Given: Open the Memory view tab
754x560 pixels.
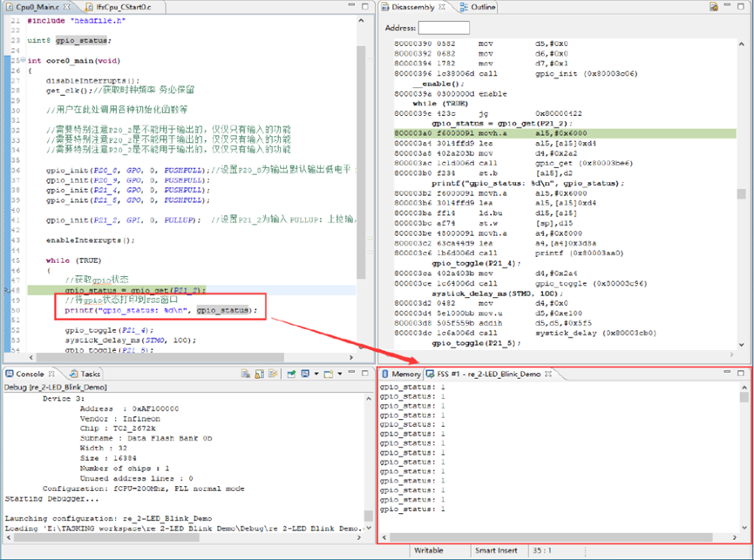Looking at the screenshot, I should pyautogui.click(x=401, y=374).
